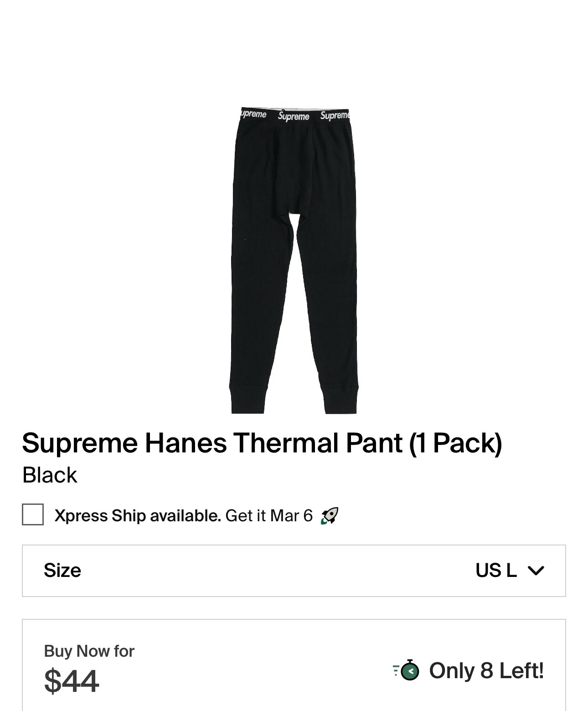
Task: Click the chevron next to US L
Action: 536,571
